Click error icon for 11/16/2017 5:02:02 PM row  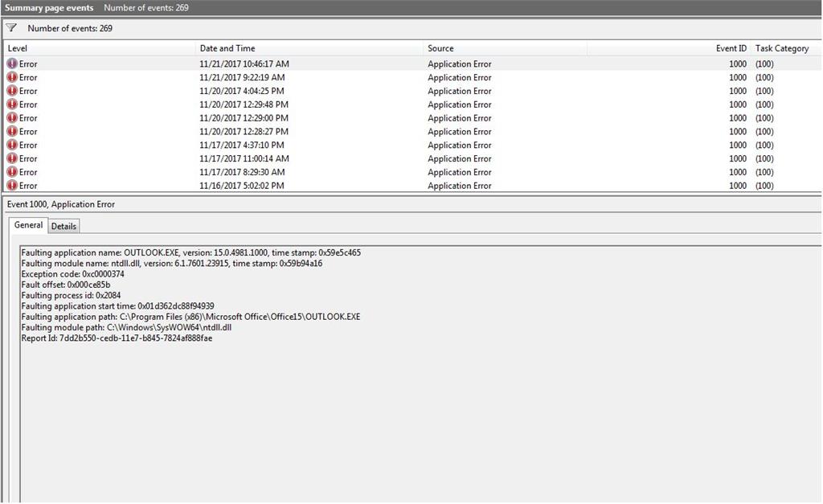click(12, 186)
